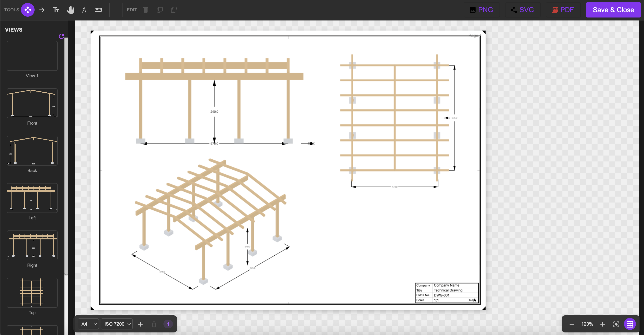Image resolution: width=644 pixels, height=335 pixels.
Task: Open the A4 paper size dropdown
Action: (88, 324)
